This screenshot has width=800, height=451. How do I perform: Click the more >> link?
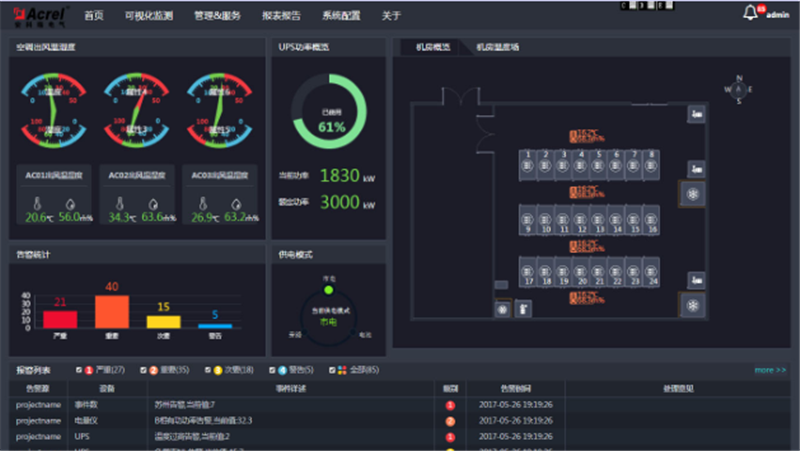769,370
